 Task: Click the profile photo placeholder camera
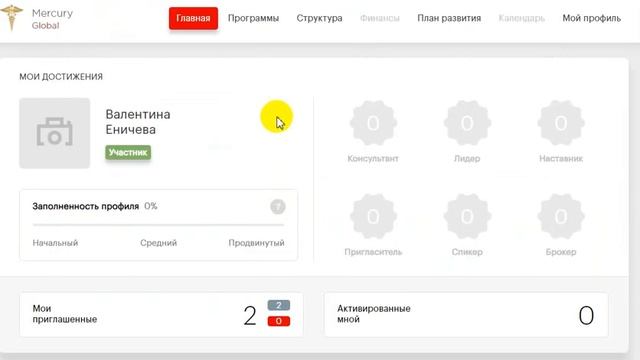[55, 133]
